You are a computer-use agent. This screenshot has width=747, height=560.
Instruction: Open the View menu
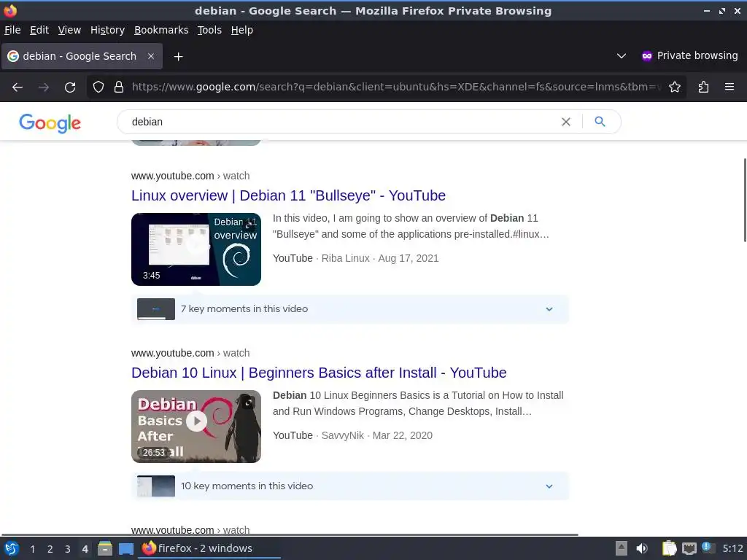click(69, 30)
